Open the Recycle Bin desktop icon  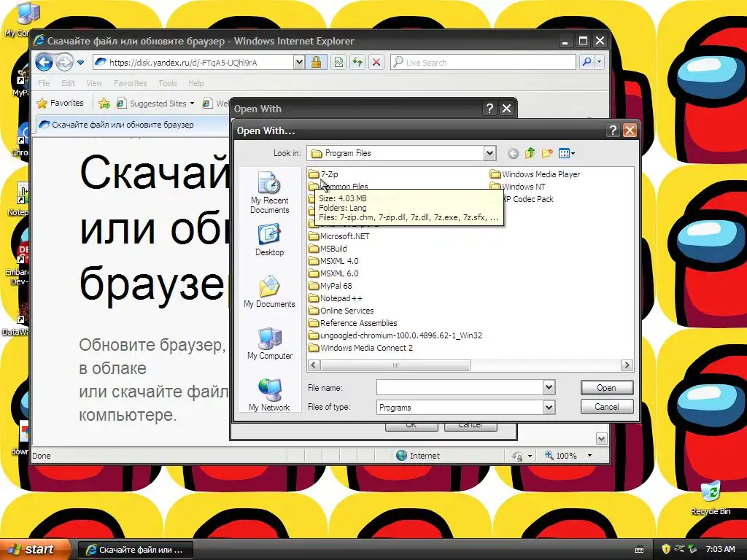[711, 498]
